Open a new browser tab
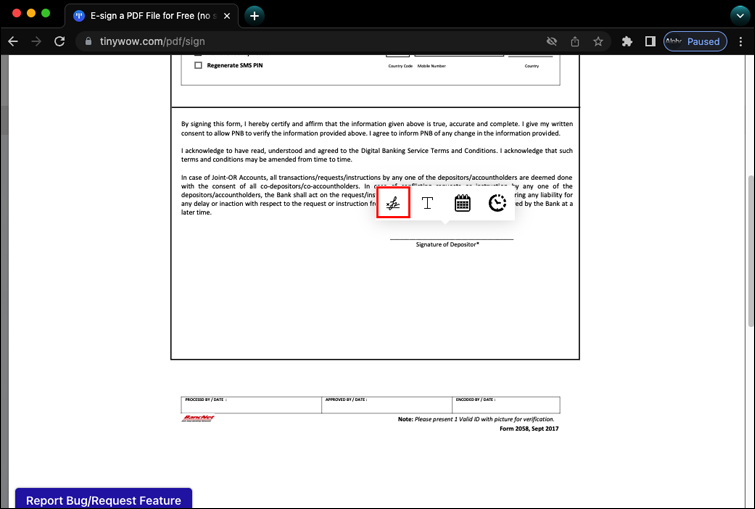755x509 pixels. click(254, 16)
